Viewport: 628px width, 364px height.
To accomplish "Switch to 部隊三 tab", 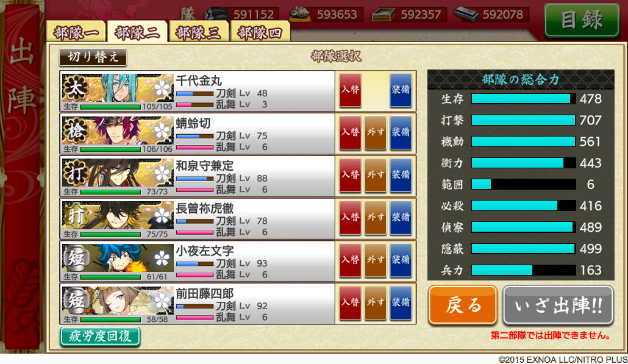I will coord(198,32).
